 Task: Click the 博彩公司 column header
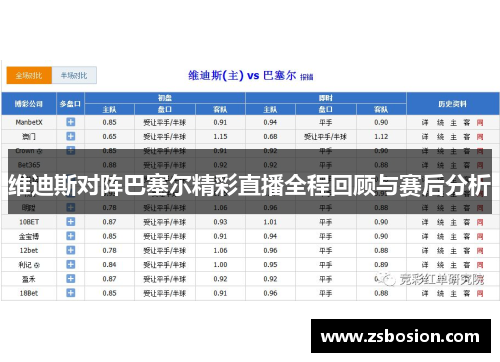coord(29,104)
